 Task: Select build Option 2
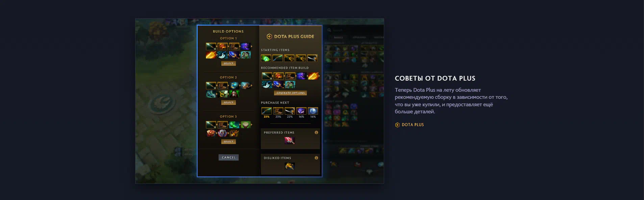tap(228, 103)
